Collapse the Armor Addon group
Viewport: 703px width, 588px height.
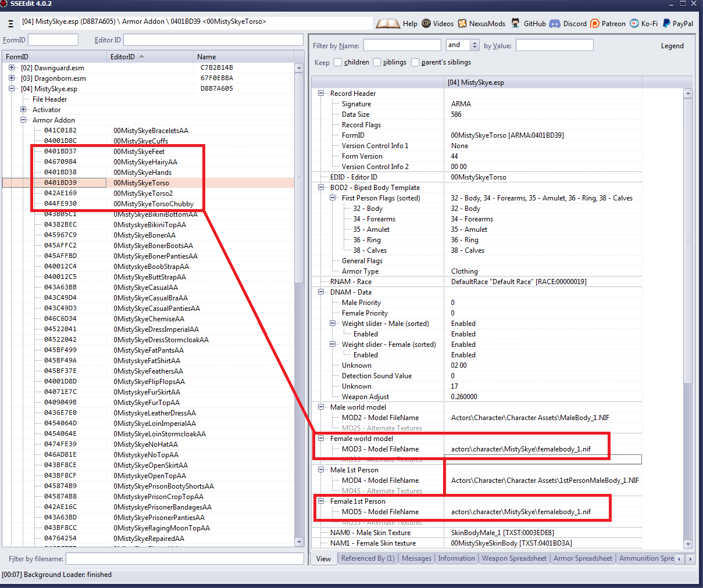pyautogui.click(x=23, y=120)
